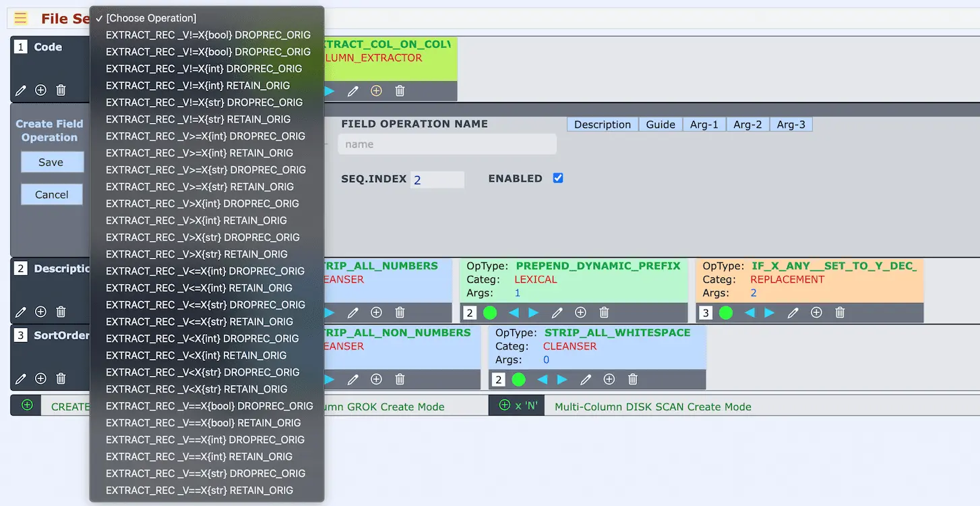
Task: Edit the PREPEND_DYNAMIC_PREFIX operation
Action: tap(557, 312)
